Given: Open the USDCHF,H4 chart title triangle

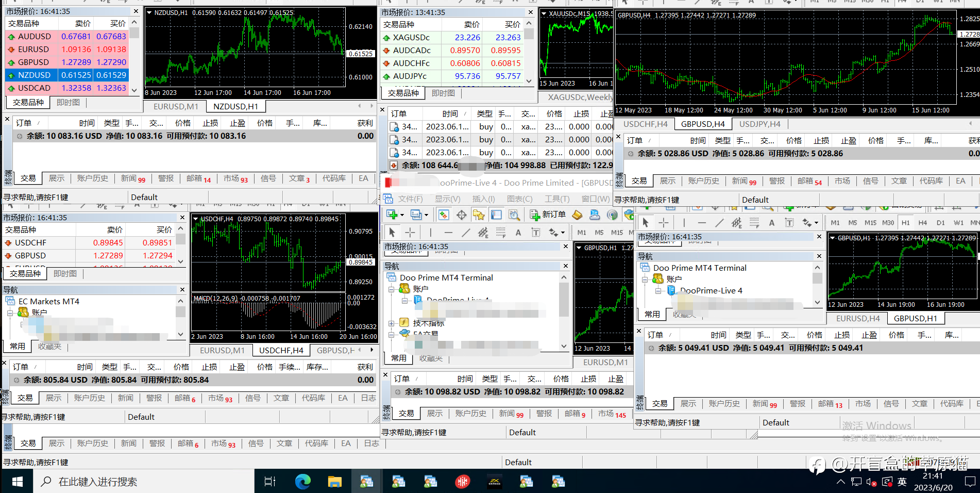Looking at the screenshot, I should 196,219.
